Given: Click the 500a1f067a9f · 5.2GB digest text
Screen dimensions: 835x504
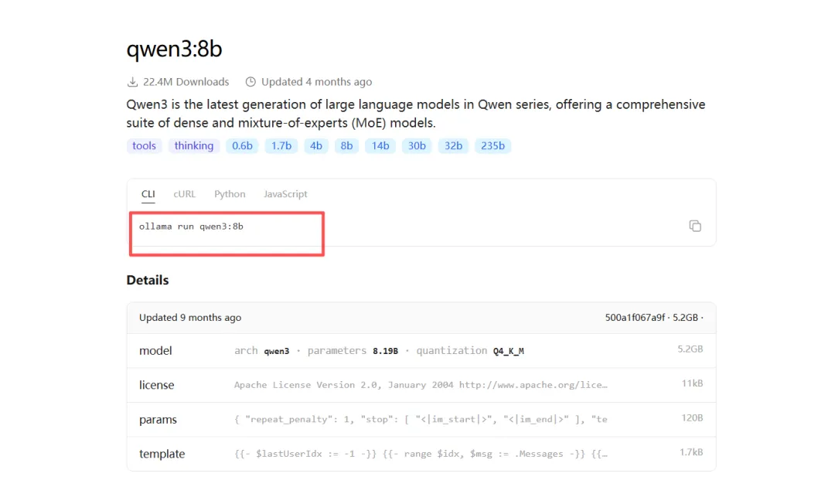Looking at the screenshot, I should [x=654, y=318].
